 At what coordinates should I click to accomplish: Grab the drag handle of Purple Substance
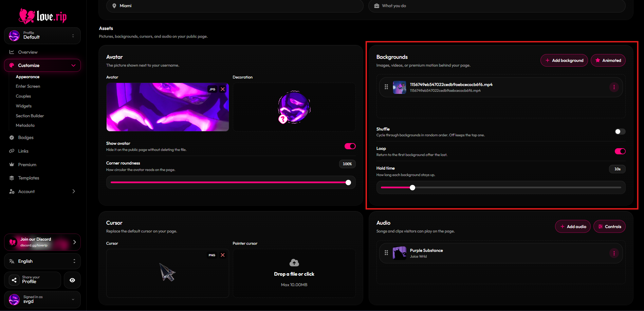386,253
